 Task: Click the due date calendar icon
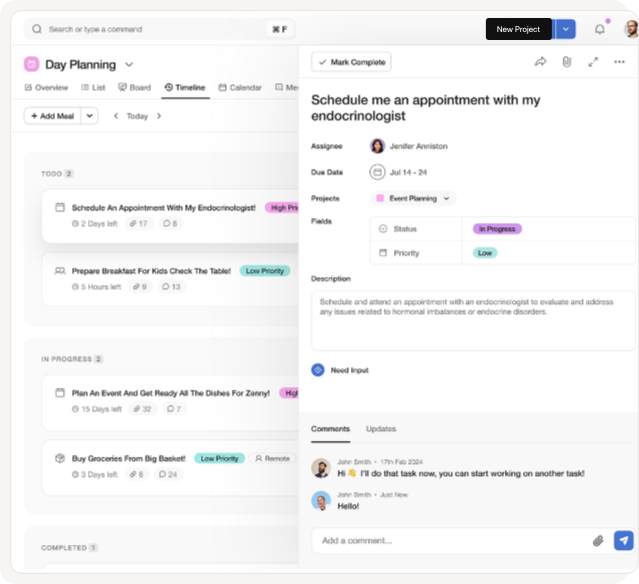(377, 172)
